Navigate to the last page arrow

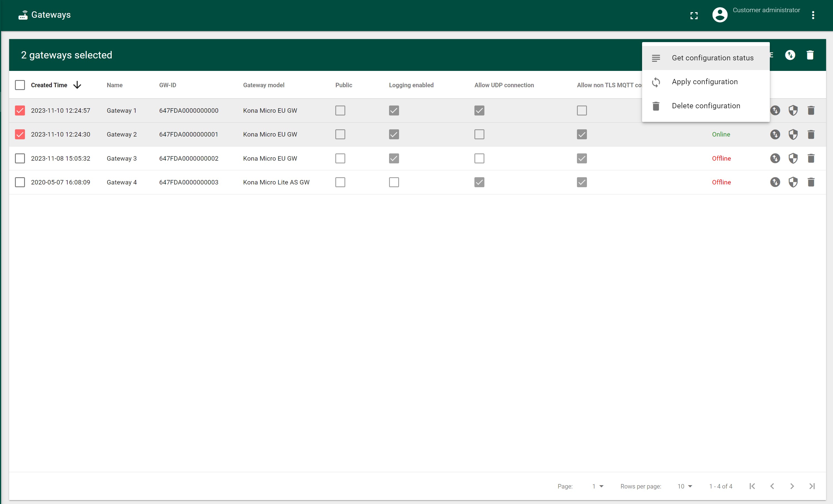click(812, 486)
